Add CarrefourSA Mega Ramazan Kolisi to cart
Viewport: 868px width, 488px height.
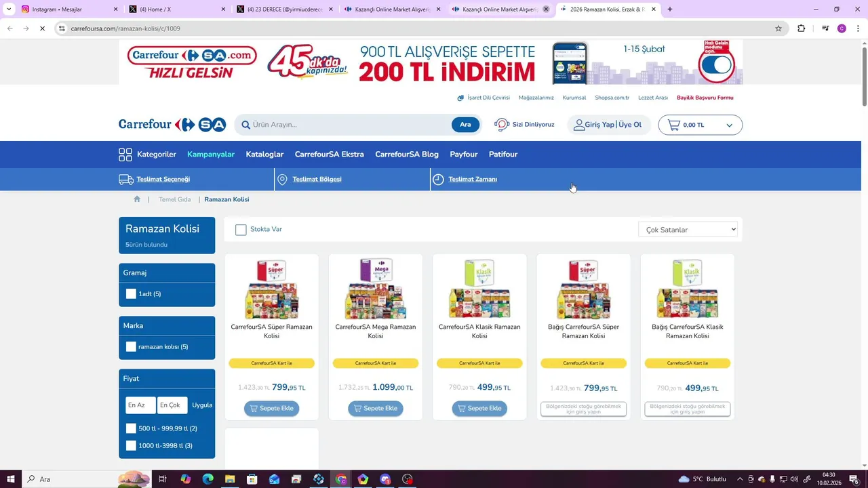point(376,409)
